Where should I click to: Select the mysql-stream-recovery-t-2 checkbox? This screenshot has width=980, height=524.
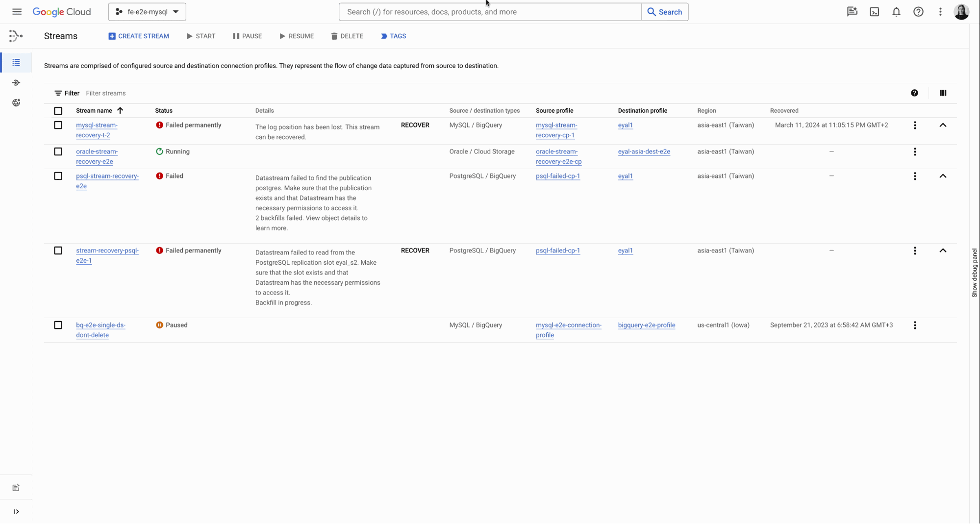pyautogui.click(x=58, y=125)
